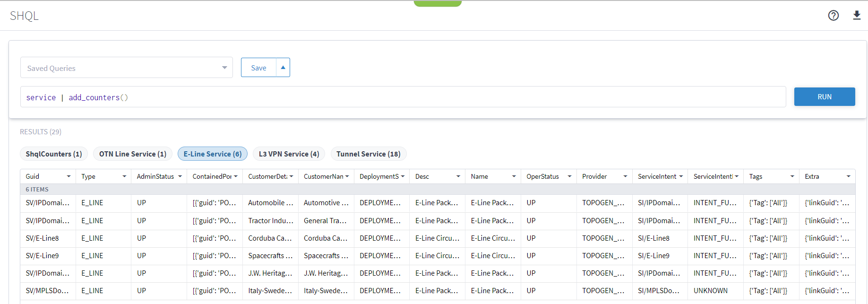Click the SI/MPLSDo... service intent cell
Image resolution: width=868 pixels, height=304 pixels.
tap(660, 291)
